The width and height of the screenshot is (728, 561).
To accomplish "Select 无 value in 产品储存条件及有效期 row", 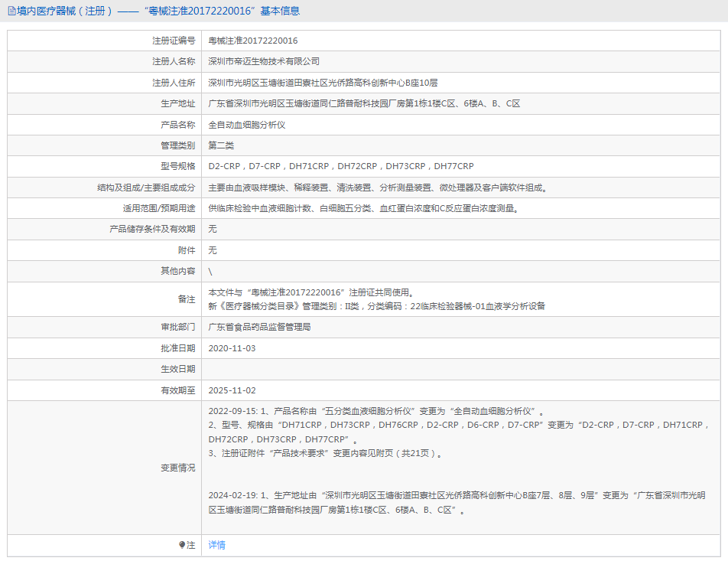I will (x=212, y=229).
